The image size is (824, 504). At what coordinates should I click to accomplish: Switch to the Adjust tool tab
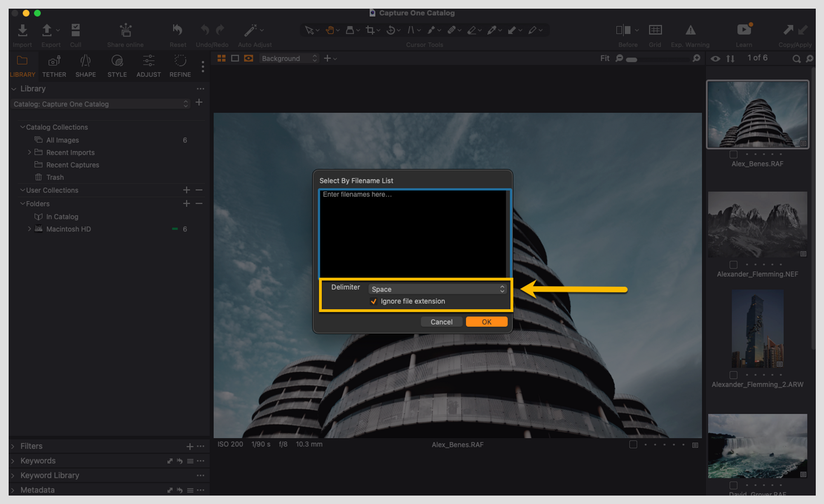(x=148, y=66)
